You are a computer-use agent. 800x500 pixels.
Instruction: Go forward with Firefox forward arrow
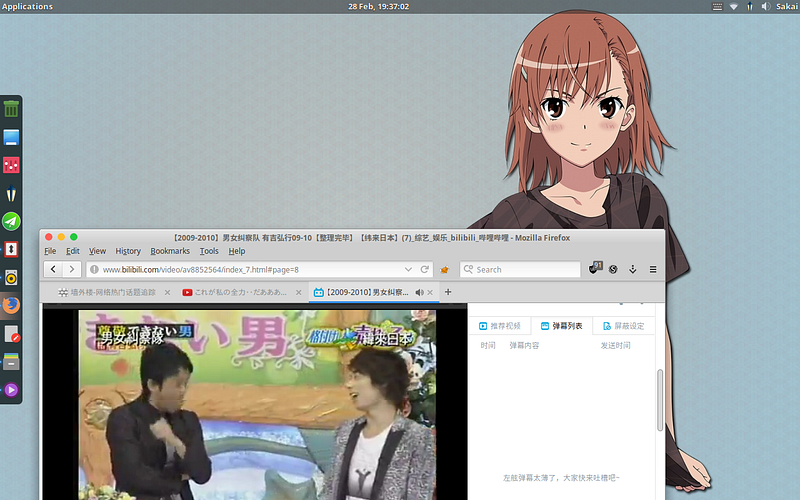point(72,269)
